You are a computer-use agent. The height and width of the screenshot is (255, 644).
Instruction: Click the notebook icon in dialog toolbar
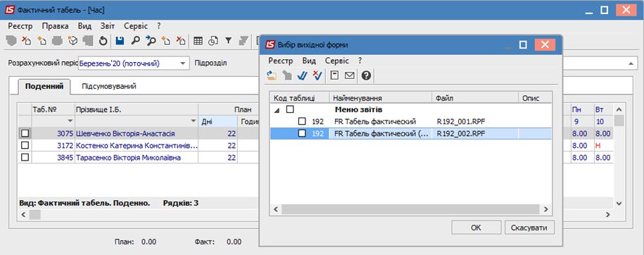tap(335, 75)
